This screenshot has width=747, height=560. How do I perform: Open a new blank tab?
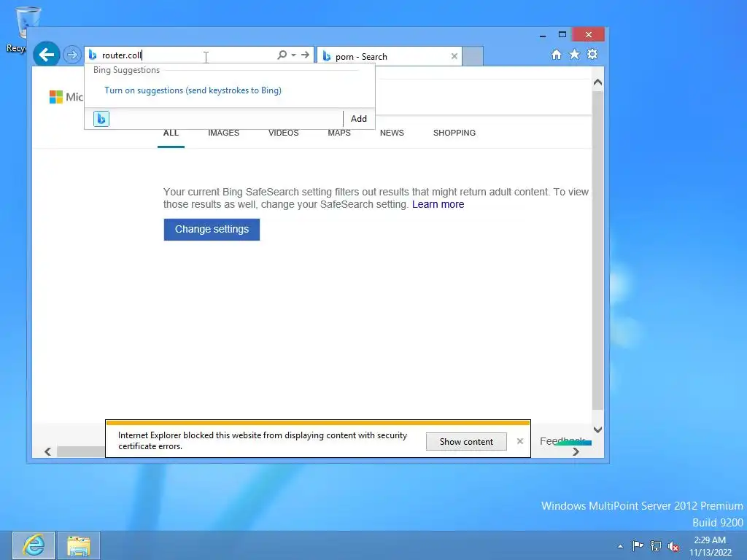point(473,56)
